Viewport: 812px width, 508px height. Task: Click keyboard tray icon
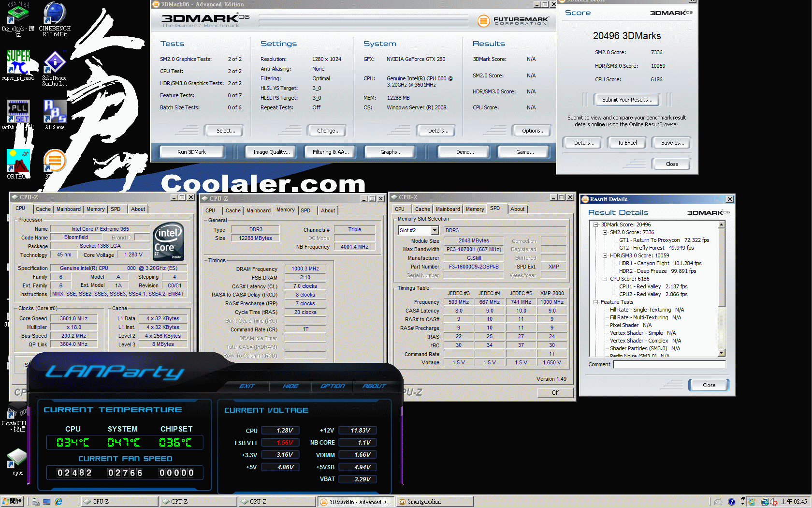718,502
